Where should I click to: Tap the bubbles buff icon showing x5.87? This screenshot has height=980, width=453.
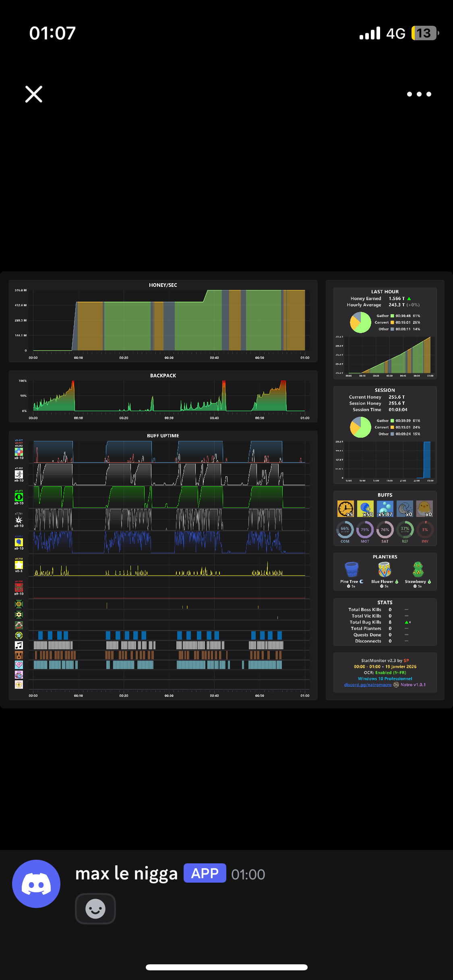(385, 509)
